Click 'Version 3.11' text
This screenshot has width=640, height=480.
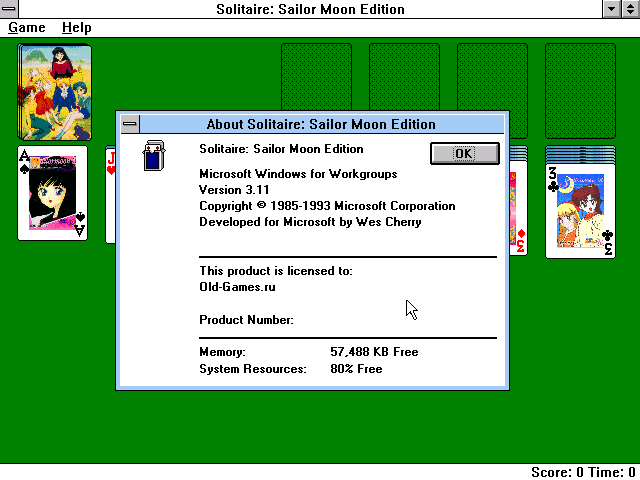234,190
